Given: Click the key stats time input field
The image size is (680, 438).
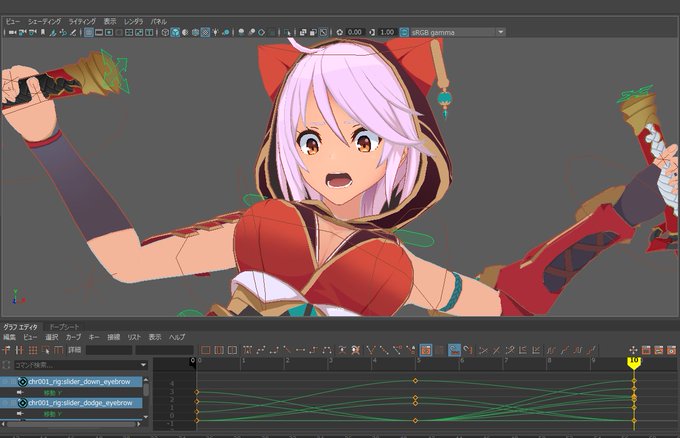Looking at the screenshot, I should click(x=109, y=350).
